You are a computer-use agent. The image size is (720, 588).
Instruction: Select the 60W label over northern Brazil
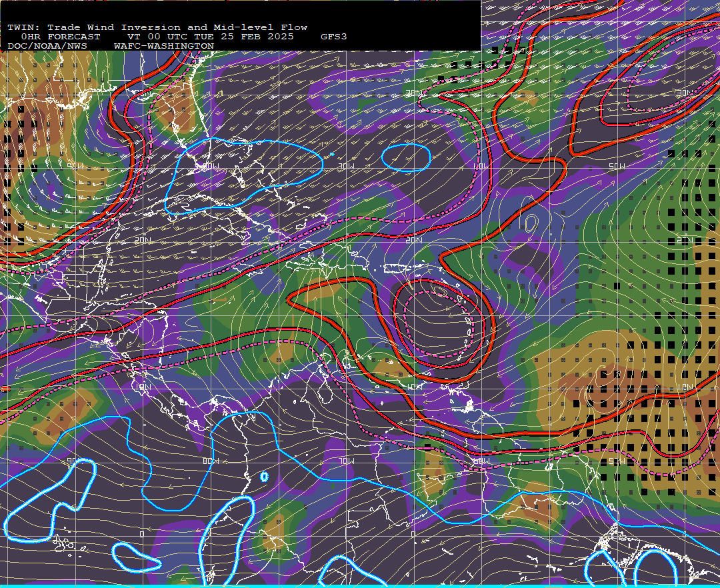coord(481,461)
